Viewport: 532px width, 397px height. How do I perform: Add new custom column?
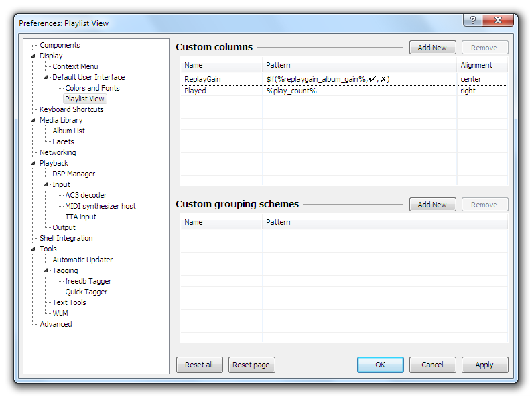click(432, 48)
